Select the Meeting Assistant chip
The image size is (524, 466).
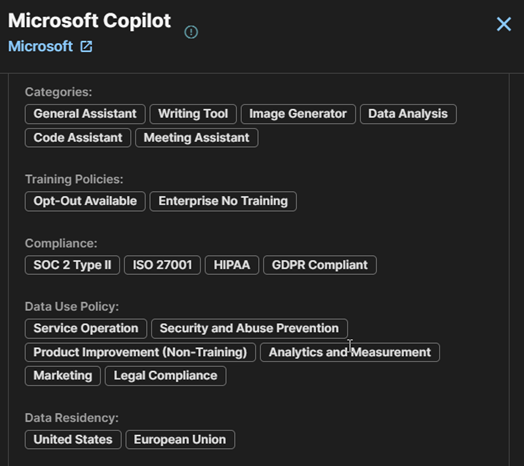[x=196, y=138]
